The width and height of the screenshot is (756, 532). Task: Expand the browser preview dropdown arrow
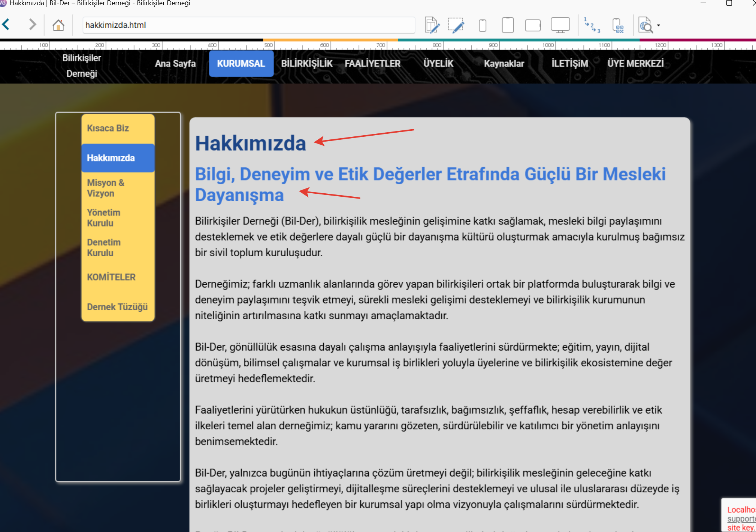pyautogui.click(x=658, y=25)
